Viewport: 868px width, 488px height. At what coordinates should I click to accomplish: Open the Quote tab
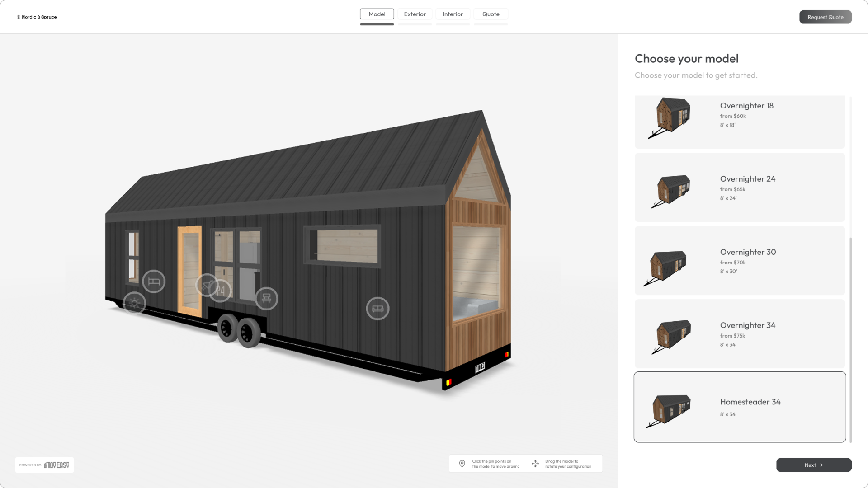coord(491,14)
